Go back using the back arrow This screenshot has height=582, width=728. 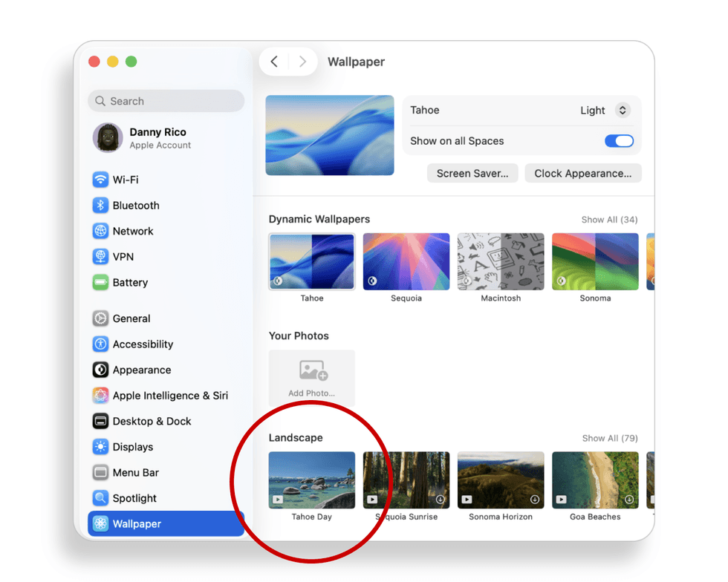pos(274,62)
